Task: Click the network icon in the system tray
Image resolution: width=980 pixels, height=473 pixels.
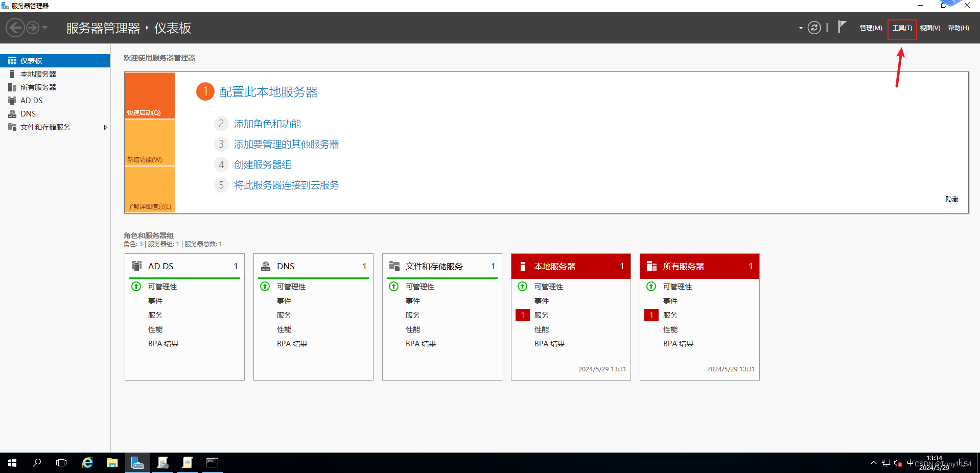Action: pyautogui.click(x=886, y=463)
